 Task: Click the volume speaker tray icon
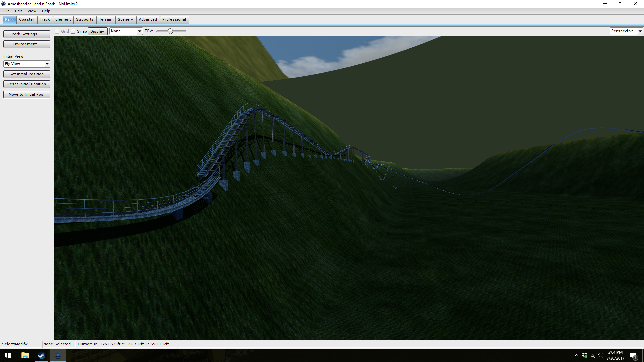point(600,355)
